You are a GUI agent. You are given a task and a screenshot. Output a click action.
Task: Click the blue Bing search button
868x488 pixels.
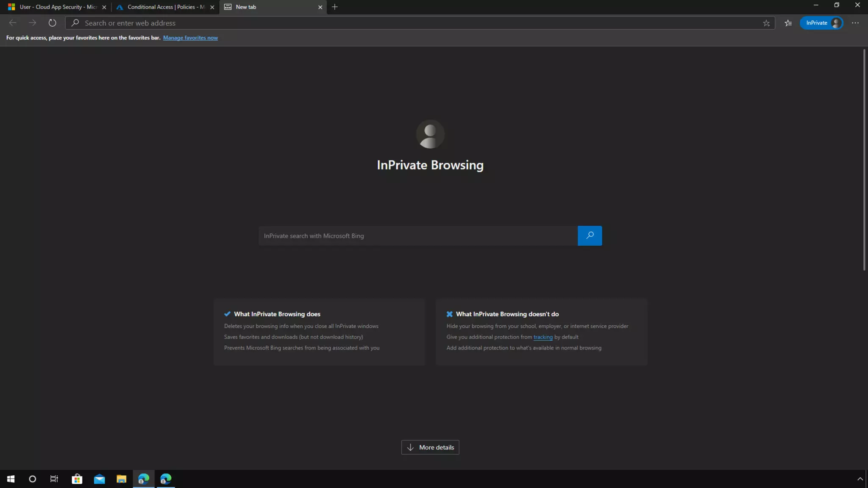(589, 236)
